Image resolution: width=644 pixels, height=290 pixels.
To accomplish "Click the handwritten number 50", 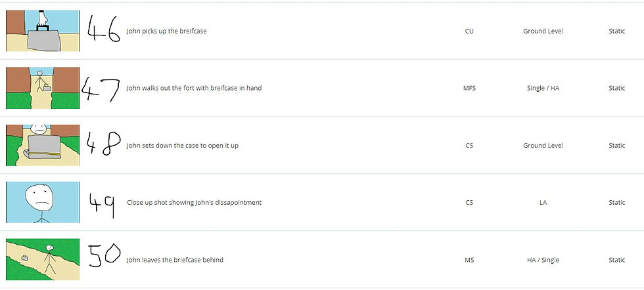I will point(104,256).
